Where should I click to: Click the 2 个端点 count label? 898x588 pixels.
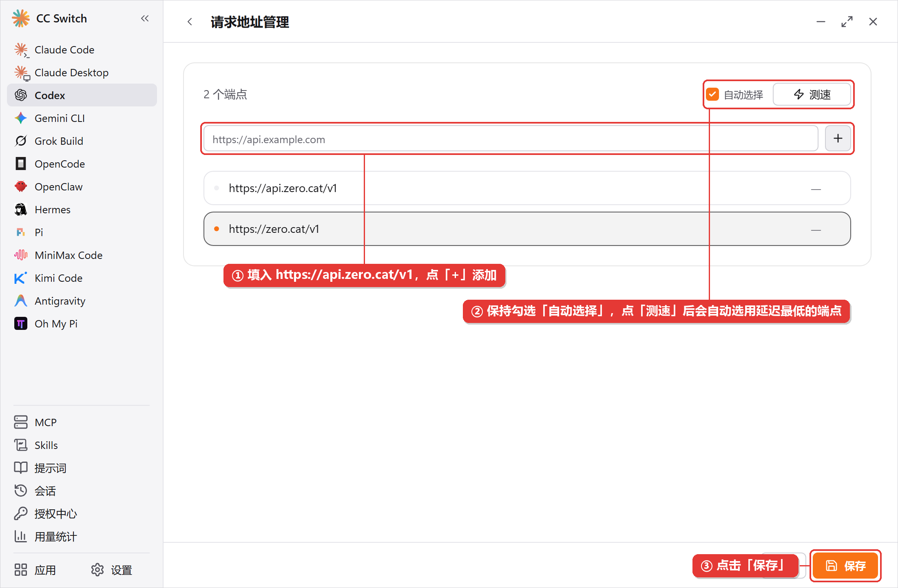225,95
